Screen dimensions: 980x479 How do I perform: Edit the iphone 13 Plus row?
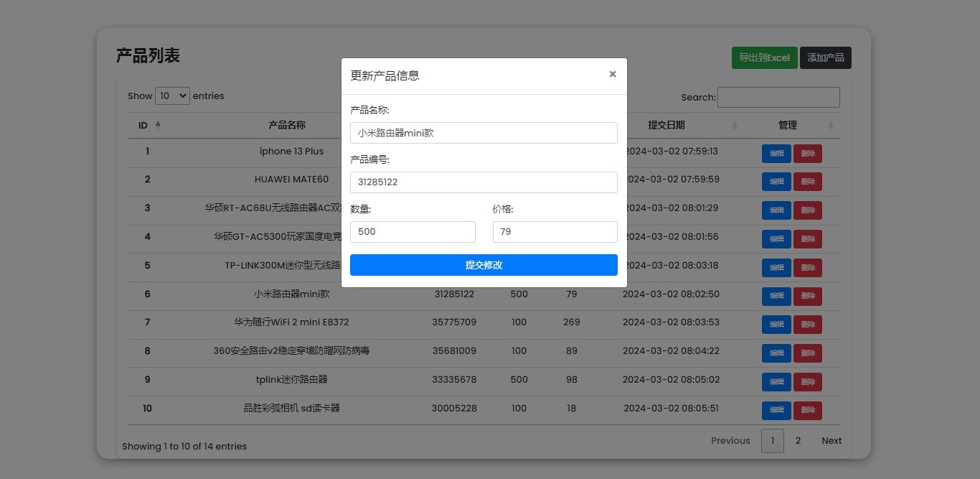(x=776, y=154)
